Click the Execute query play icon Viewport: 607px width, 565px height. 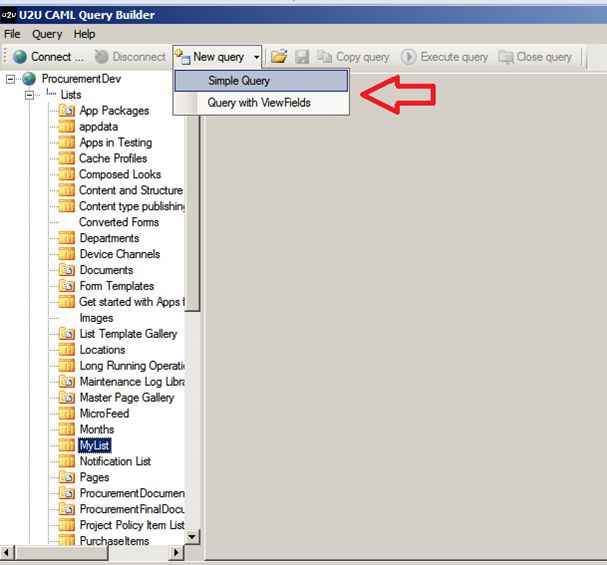click(x=408, y=57)
